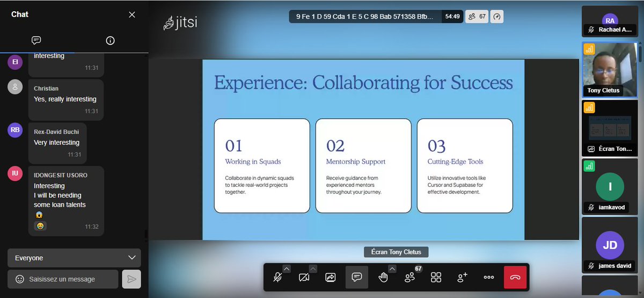Open more actions menu

click(x=488, y=277)
